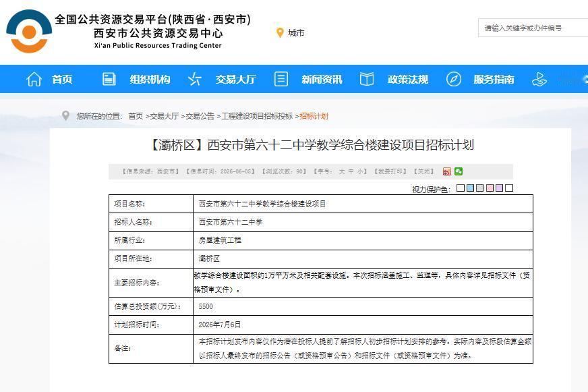Click the 5500 investment amount cell
588x392 pixels.
tap(363, 306)
